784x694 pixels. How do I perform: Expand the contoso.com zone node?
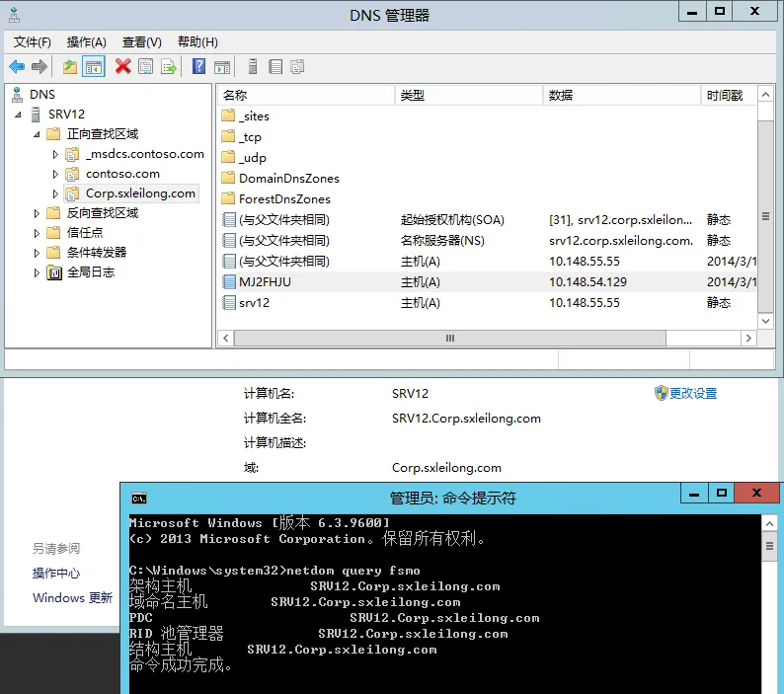pos(55,174)
